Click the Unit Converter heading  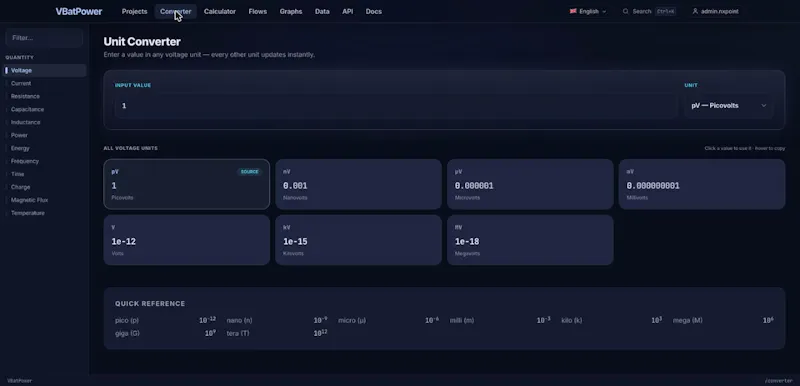pos(142,42)
